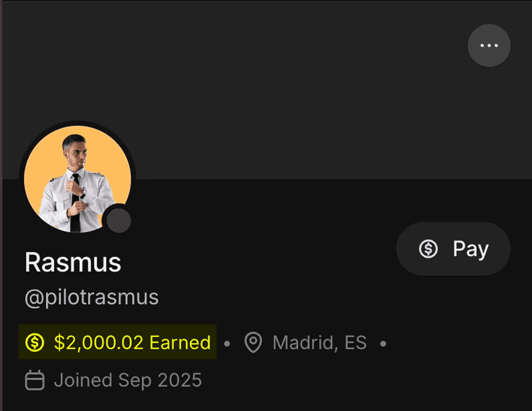Open the three-dot more options menu
This screenshot has width=532, height=411.
(x=489, y=45)
